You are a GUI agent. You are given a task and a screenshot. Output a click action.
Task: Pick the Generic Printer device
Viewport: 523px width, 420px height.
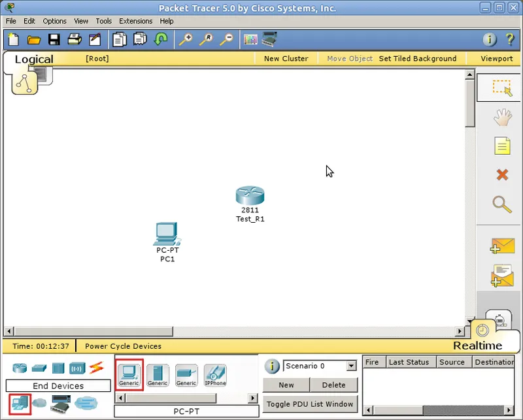coord(186,376)
